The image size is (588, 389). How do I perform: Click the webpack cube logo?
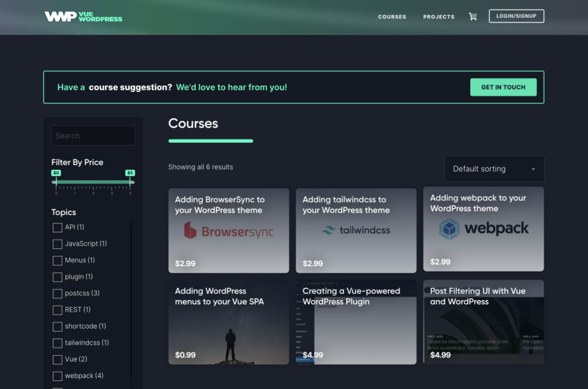click(449, 229)
